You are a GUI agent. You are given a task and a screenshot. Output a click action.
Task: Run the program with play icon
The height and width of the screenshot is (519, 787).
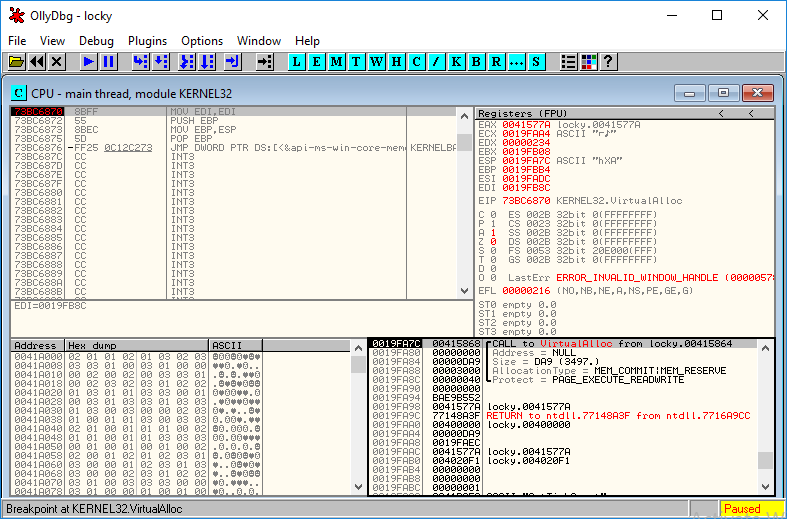(x=89, y=62)
